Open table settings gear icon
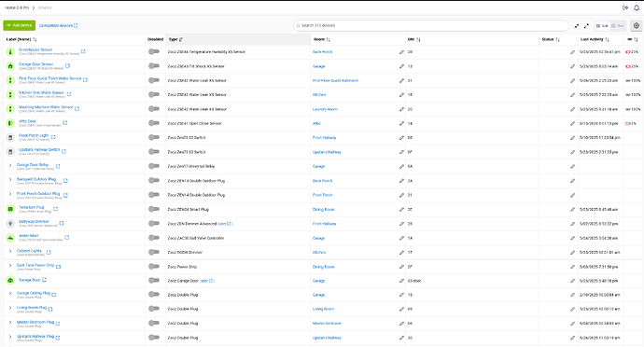 pyautogui.click(x=637, y=25)
